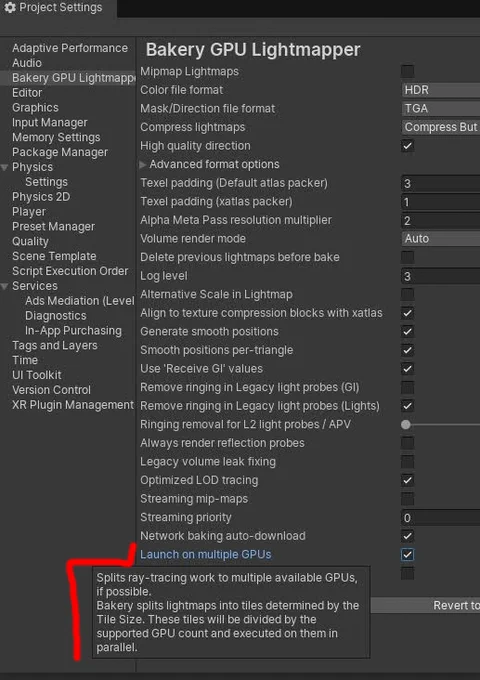480x680 pixels.
Task: Open Mask/Direction file format TGA dropdown
Action: tap(441, 108)
